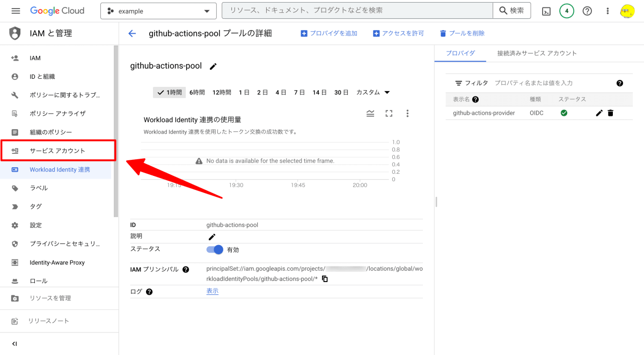
Task: Open the main navigation hamburger menu
Action: pos(15,11)
